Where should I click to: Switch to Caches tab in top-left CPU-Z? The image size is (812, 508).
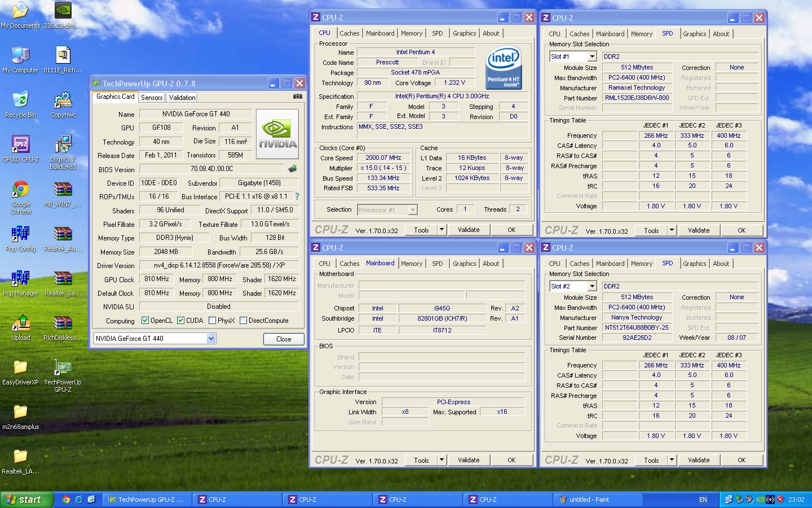pyautogui.click(x=349, y=33)
